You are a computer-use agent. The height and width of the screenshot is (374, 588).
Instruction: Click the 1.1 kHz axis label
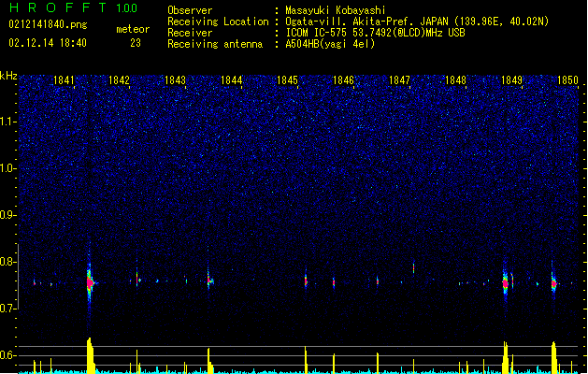point(8,122)
